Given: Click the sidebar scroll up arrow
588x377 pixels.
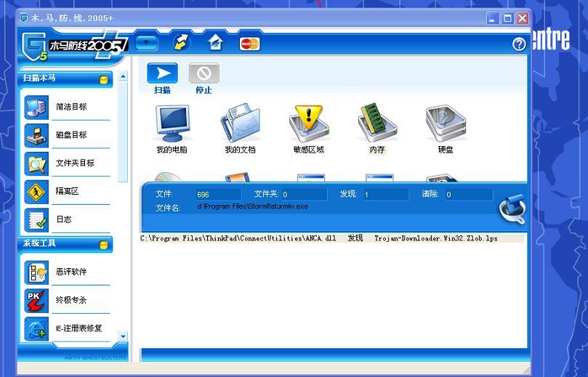Looking at the screenshot, I should point(123,76).
